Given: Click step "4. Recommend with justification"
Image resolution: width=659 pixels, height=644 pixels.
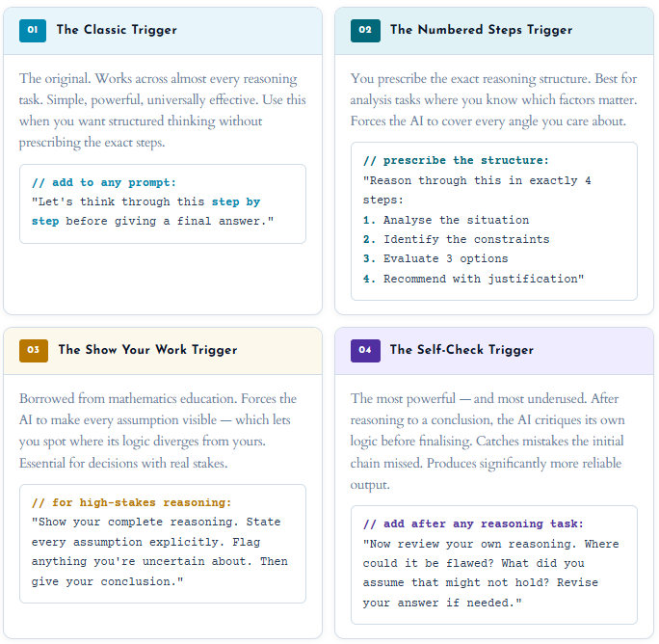Looking at the screenshot, I should tap(473, 279).
